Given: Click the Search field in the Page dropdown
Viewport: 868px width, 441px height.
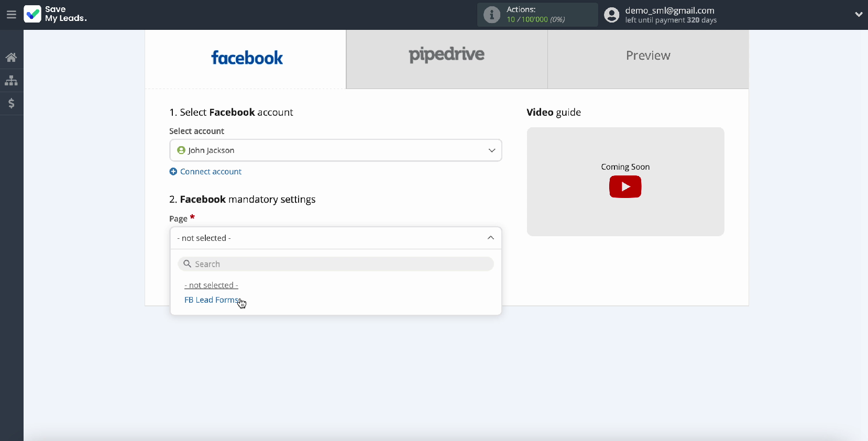Looking at the screenshot, I should tap(336, 264).
